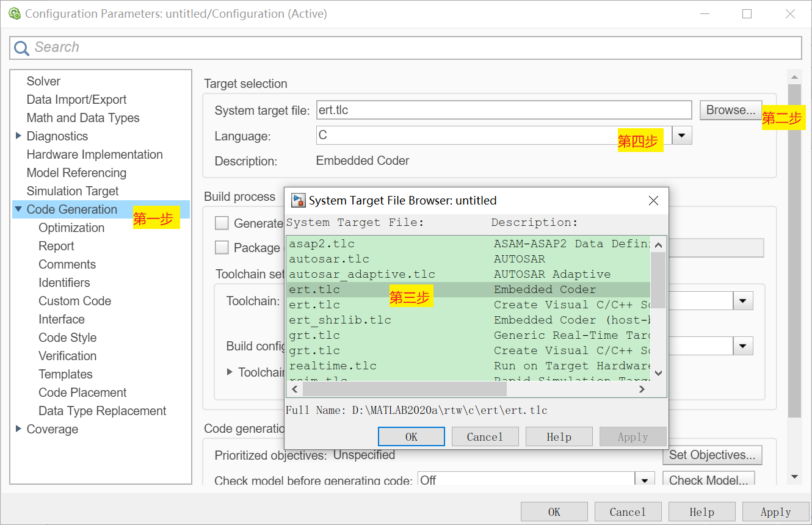This screenshot has width=812, height=525.
Task: Click the Search field
Action: (x=406, y=48)
